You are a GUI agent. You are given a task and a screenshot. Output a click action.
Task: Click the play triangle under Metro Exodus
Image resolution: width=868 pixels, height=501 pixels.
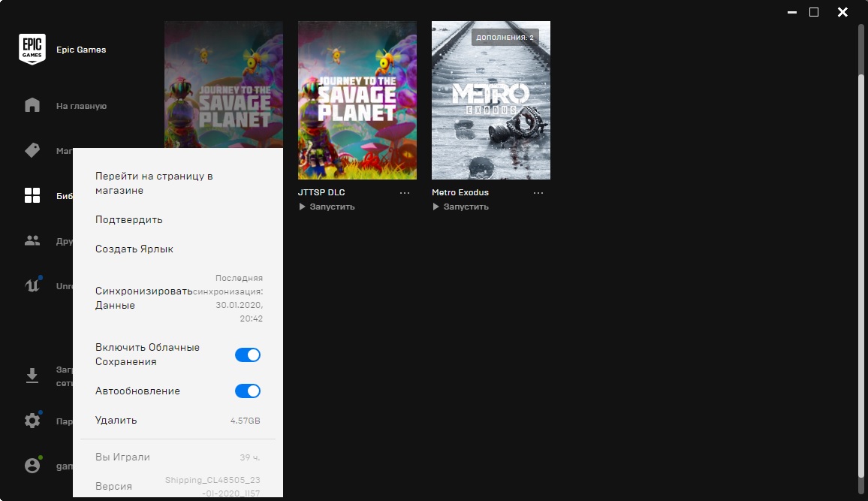pyautogui.click(x=436, y=207)
